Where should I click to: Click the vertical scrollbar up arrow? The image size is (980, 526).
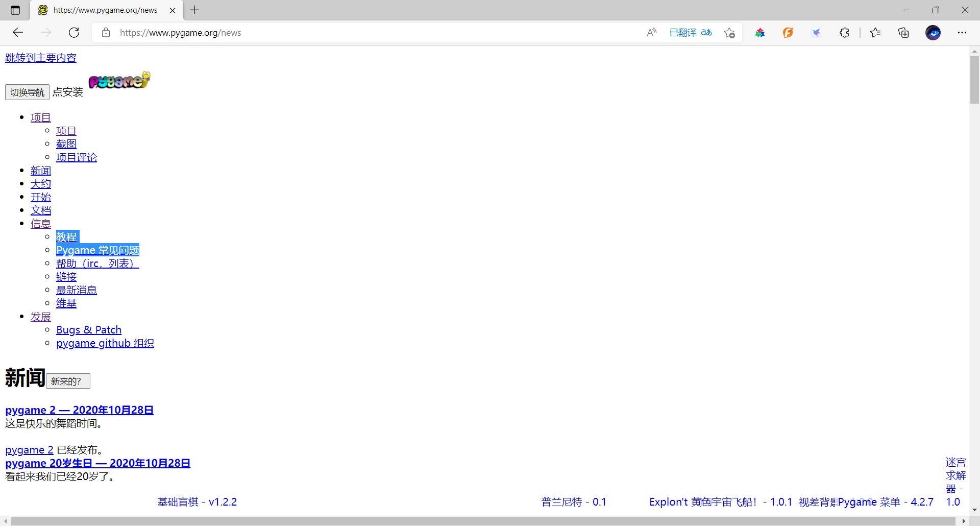pyautogui.click(x=974, y=51)
